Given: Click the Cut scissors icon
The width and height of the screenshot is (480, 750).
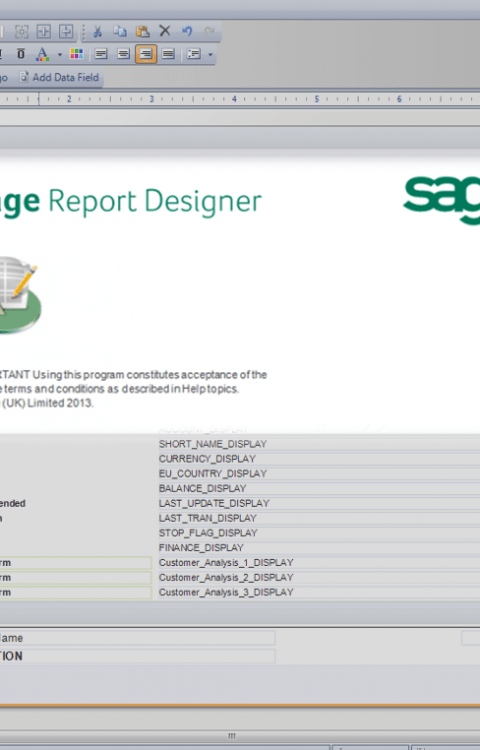Looking at the screenshot, I should 98,32.
